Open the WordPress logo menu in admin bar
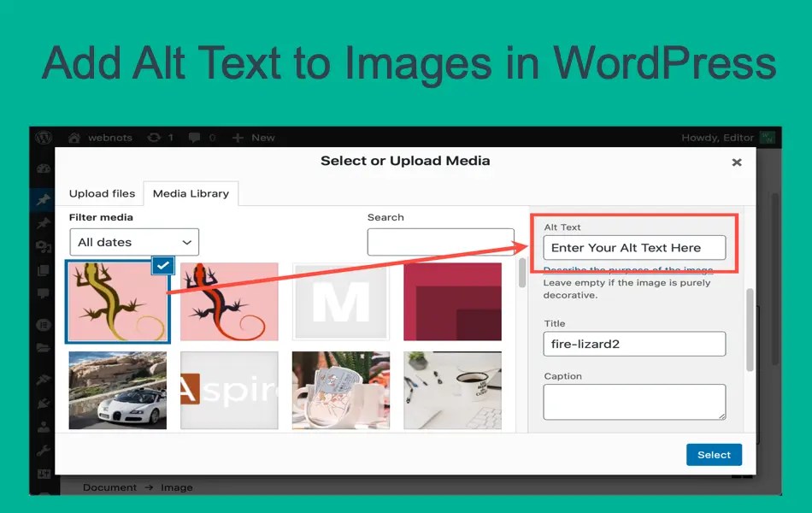The height and width of the screenshot is (513, 812). click(42, 137)
